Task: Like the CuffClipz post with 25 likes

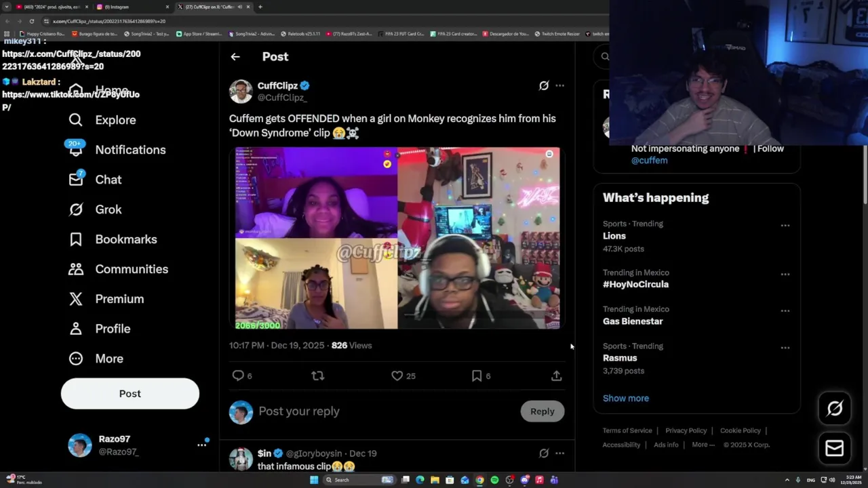Action: pos(397,375)
